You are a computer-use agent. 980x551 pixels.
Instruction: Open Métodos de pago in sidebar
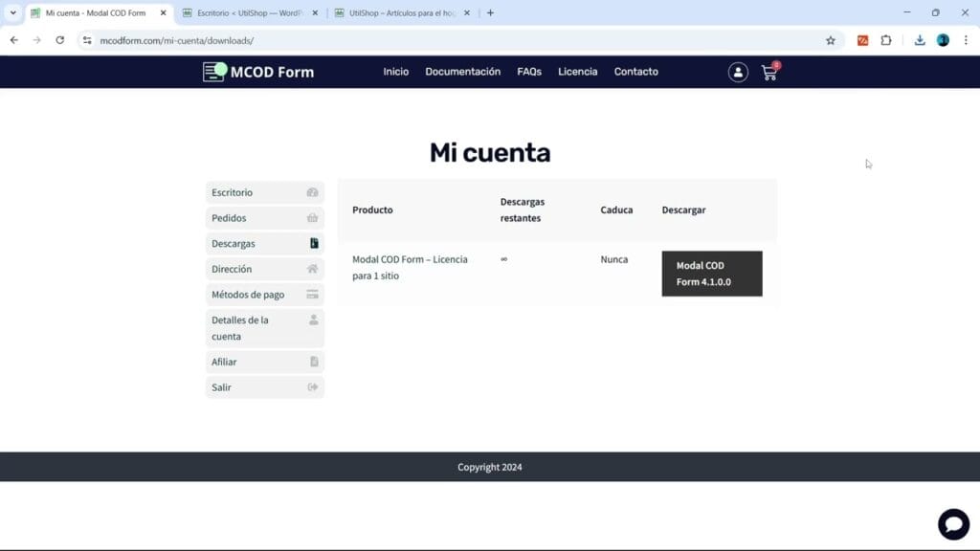(264, 295)
